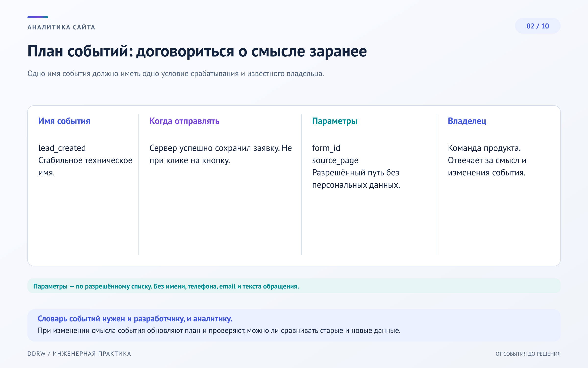Click the column header Имя события
Image resolution: width=588 pixels, height=368 pixels.
[64, 121]
